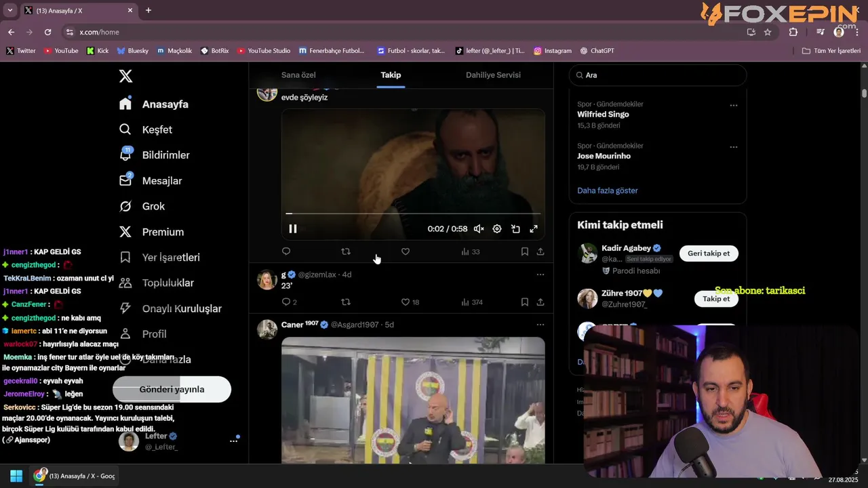The image size is (868, 488).
Task: Open the tab search dropdown arrow
Action: pyautogui.click(x=9, y=10)
